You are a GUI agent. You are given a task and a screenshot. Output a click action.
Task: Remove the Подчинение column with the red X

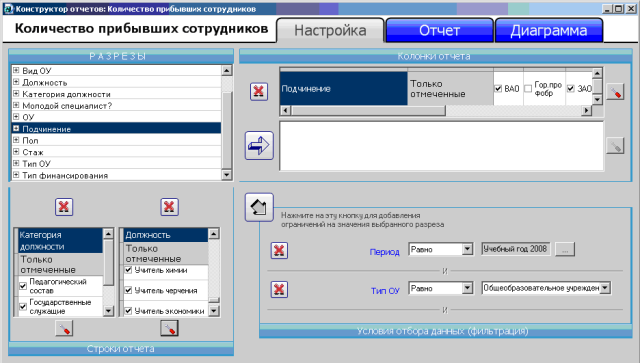coord(259,91)
